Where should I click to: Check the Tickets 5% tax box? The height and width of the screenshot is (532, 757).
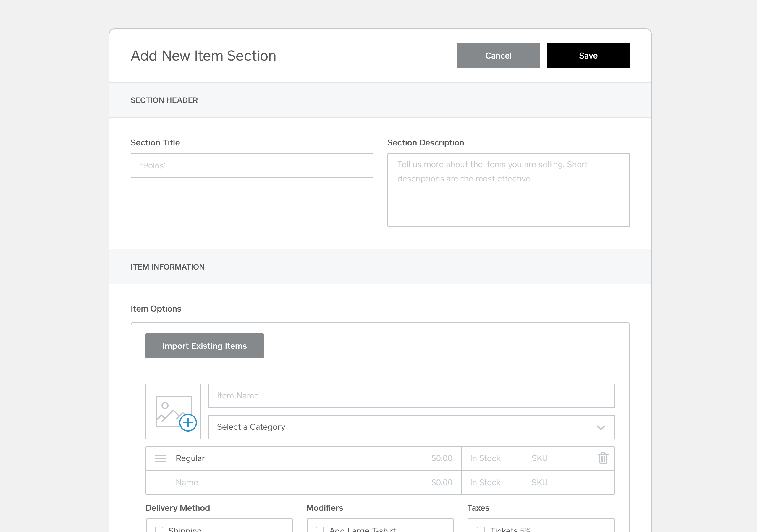[481, 529]
